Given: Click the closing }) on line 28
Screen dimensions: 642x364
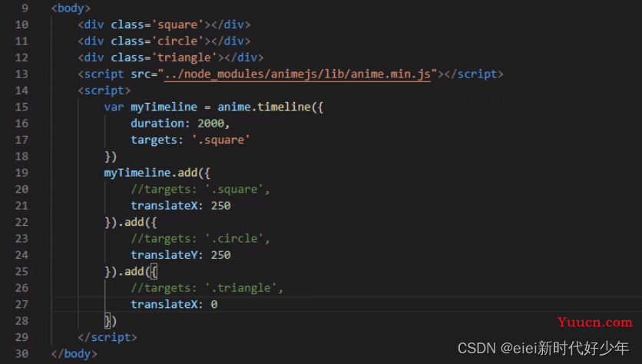Looking at the screenshot, I should click(111, 321).
